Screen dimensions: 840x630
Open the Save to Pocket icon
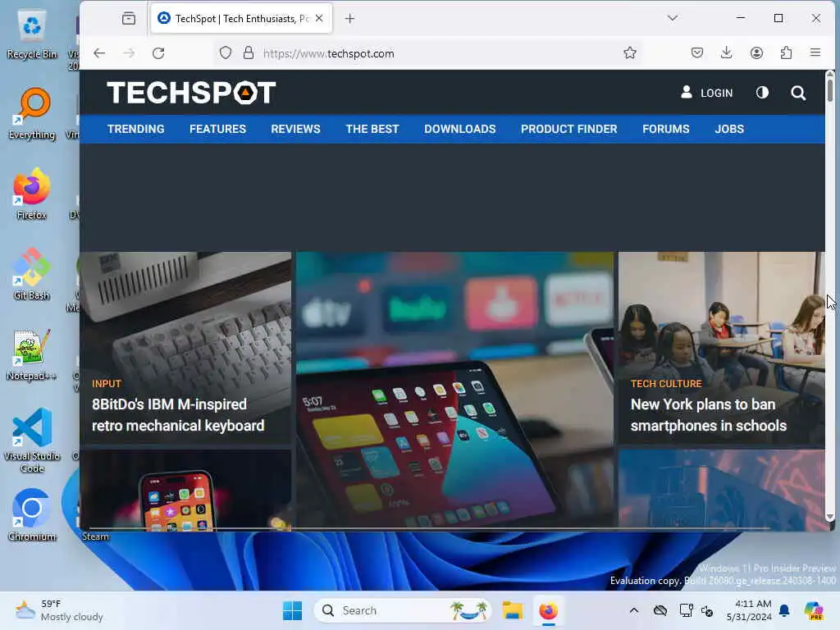697,52
